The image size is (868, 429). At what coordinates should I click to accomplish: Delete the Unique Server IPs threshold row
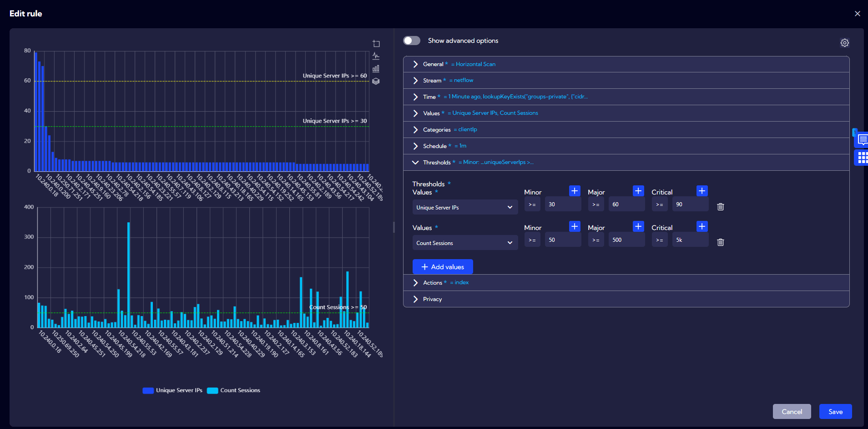tap(720, 207)
